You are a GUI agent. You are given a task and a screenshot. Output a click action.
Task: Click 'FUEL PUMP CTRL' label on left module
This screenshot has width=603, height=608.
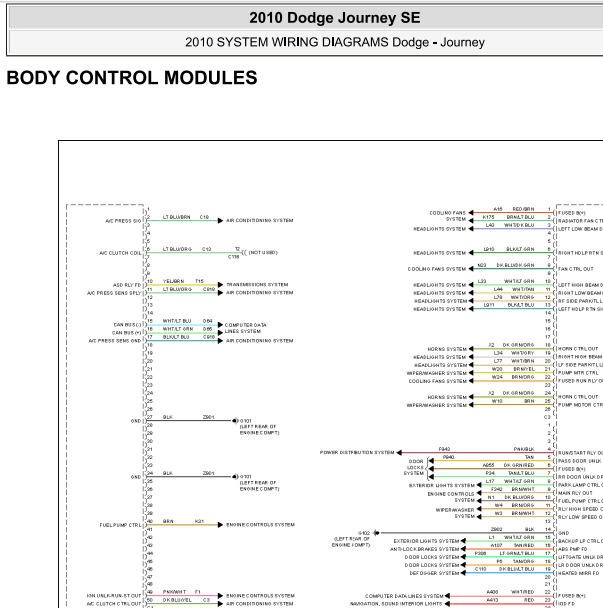pos(121,525)
